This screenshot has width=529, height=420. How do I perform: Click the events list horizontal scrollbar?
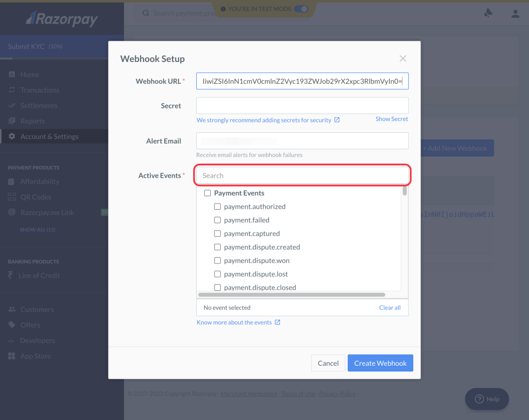click(291, 295)
